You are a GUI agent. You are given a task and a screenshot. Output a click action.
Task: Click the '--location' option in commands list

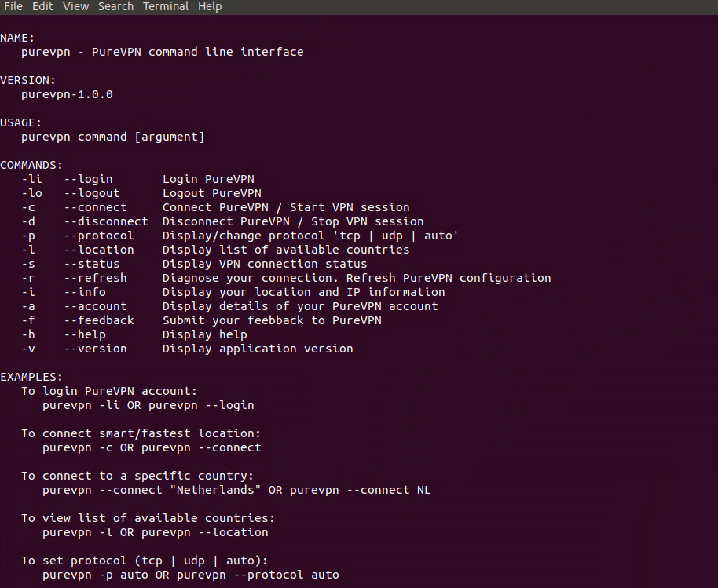pos(99,250)
